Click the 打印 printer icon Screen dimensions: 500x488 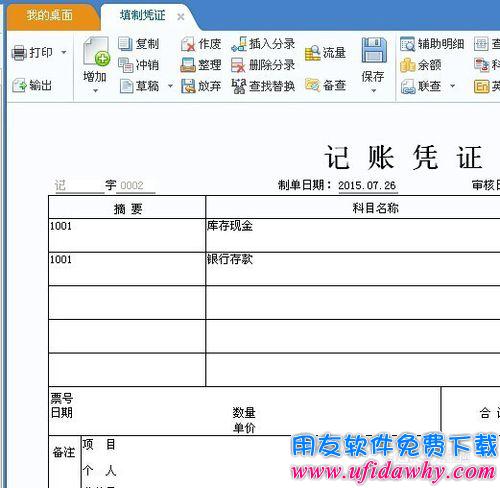tap(19, 53)
